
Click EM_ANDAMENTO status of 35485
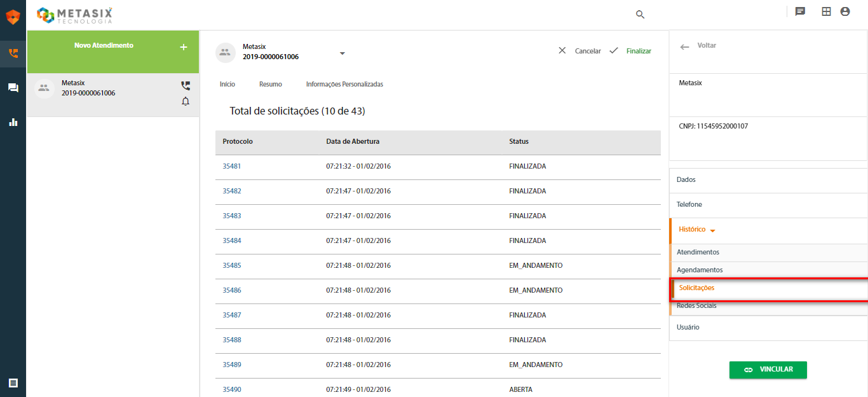tap(536, 265)
